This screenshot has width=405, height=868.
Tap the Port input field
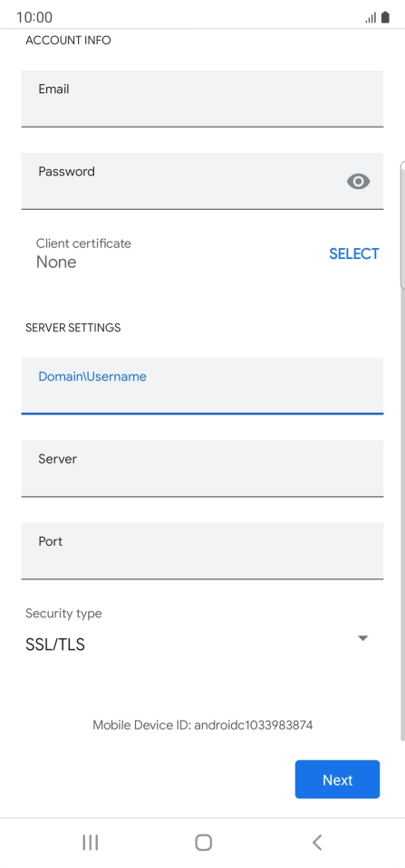[202, 551]
